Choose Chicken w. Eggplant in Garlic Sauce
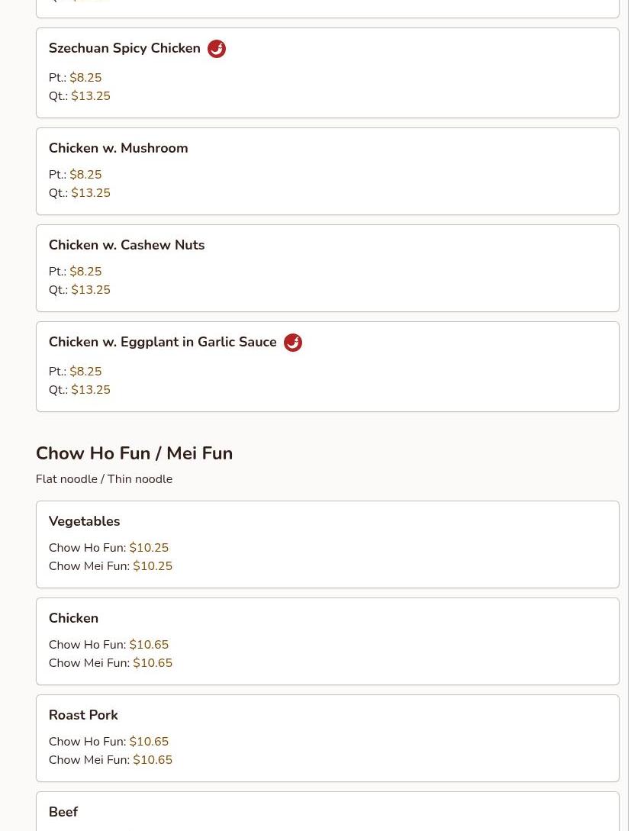Screen dimensions: 644x831 click(163, 343)
